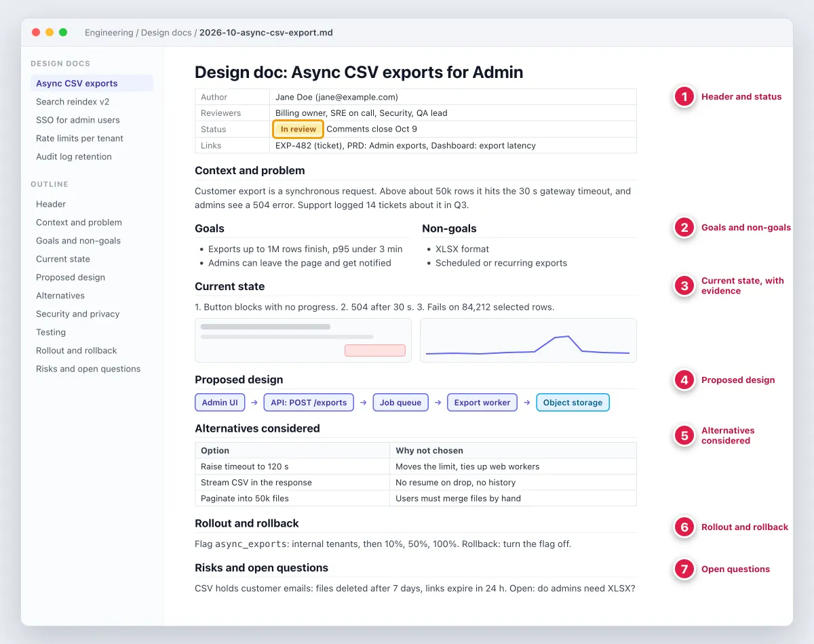The width and height of the screenshot is (814, 644).
Task: Click the Export worker node
Action: (x=482, y=403)
